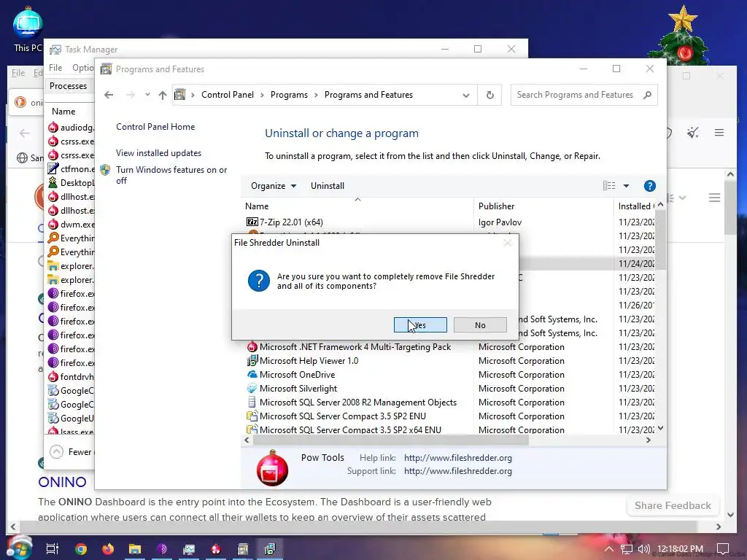Open purple browser icon on taskbar
Image resolution: width=747 pixels, height=560 pixels.
tap(162, 549)
